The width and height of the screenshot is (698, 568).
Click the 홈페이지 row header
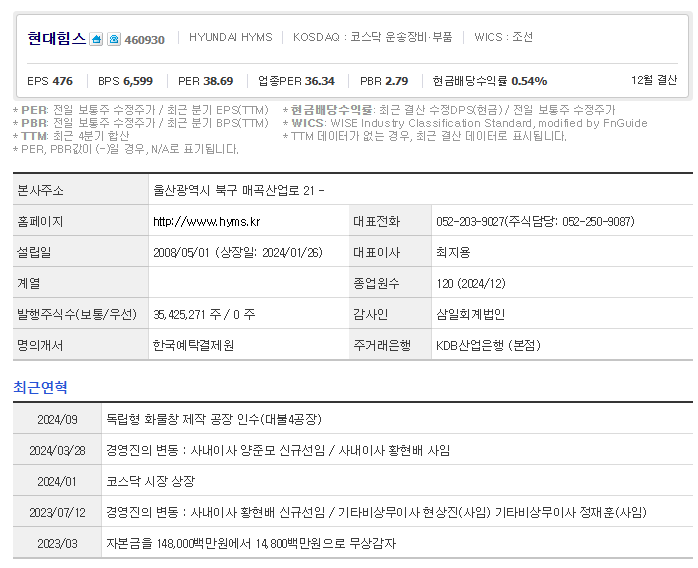[x=81, y=221]
